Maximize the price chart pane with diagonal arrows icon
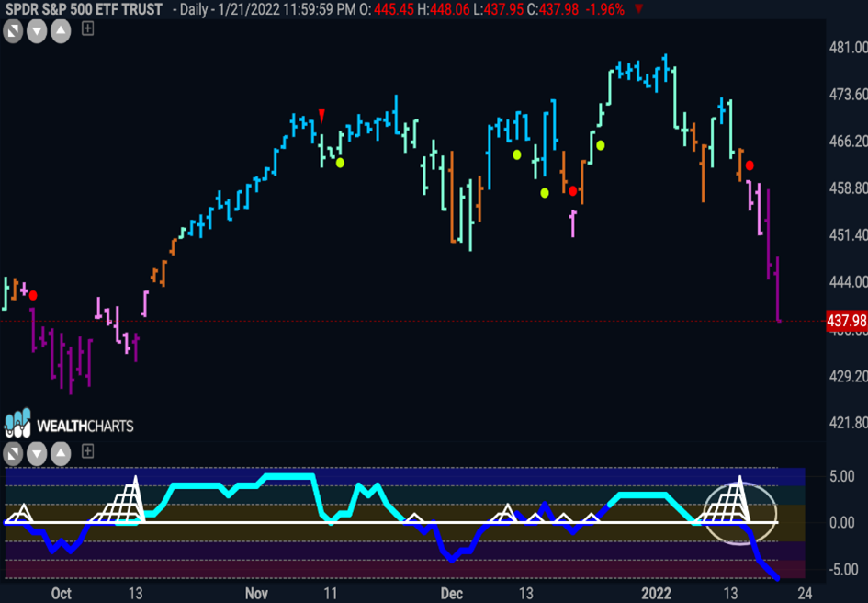The image size is (868, 603). point(13,31)
